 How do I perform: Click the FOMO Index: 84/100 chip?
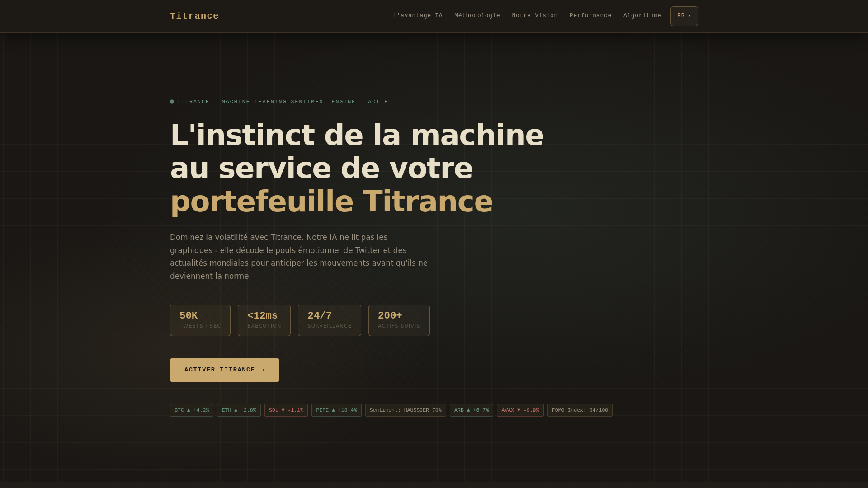point(580,410)
